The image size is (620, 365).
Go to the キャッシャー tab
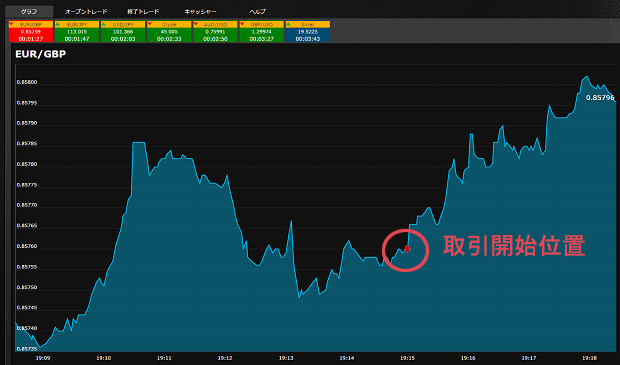pos(200,11)
